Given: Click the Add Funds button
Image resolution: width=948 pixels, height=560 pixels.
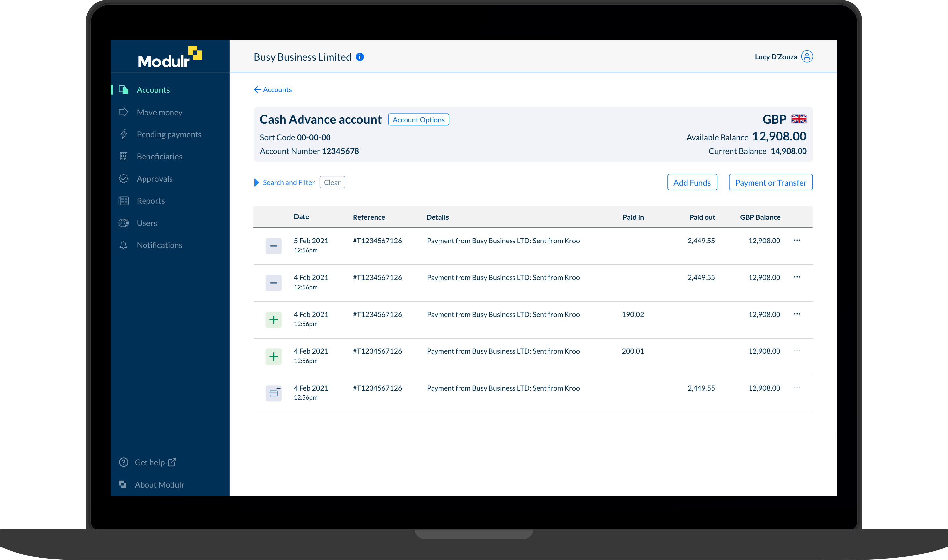Looking at the screenshot, I should pyautogui.click(x=692, y=182).
